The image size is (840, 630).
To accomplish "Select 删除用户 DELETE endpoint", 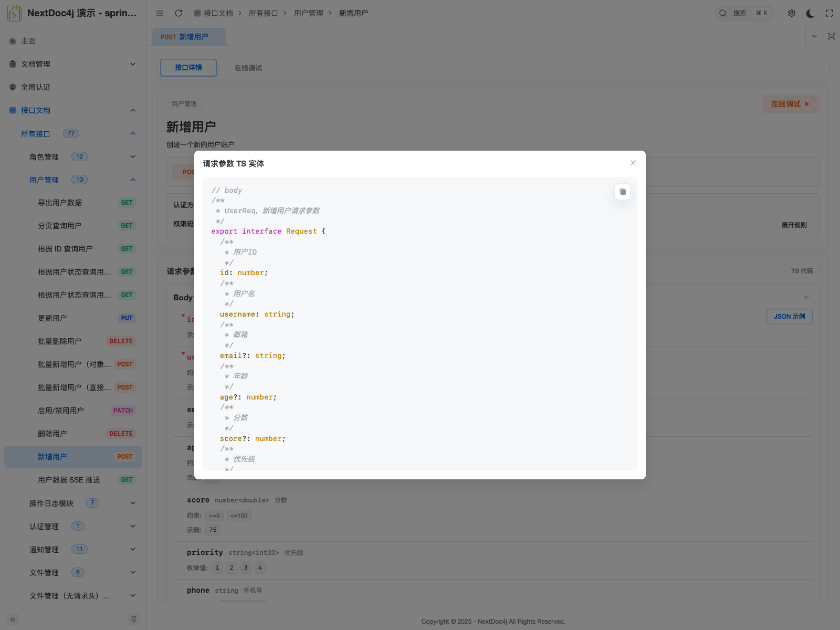I will point(73,434).
